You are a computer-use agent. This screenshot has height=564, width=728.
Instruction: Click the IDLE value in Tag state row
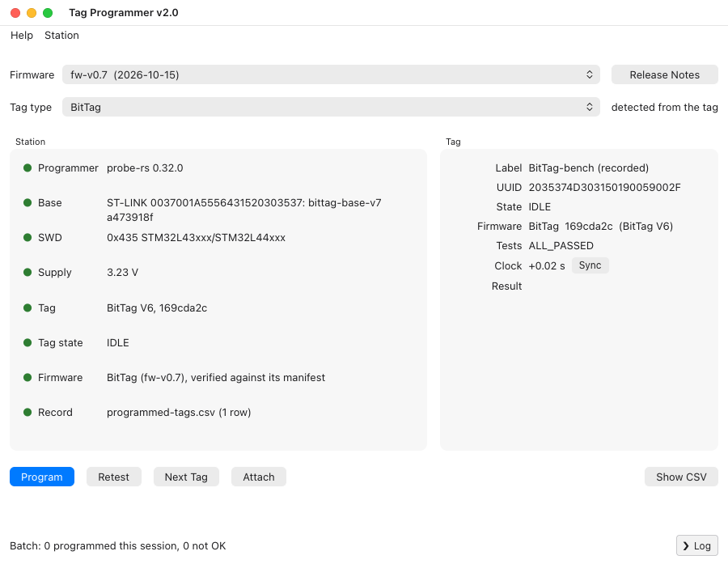[118, 342]
